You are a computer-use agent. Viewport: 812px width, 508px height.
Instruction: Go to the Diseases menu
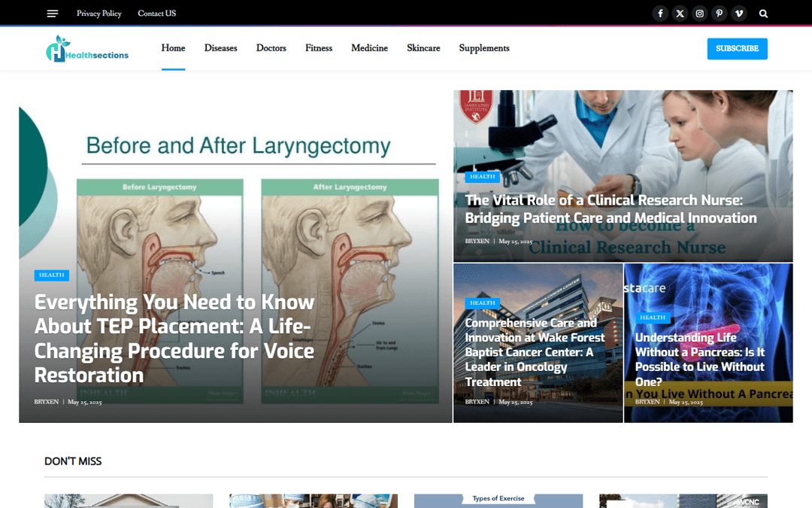coord(220,48)
